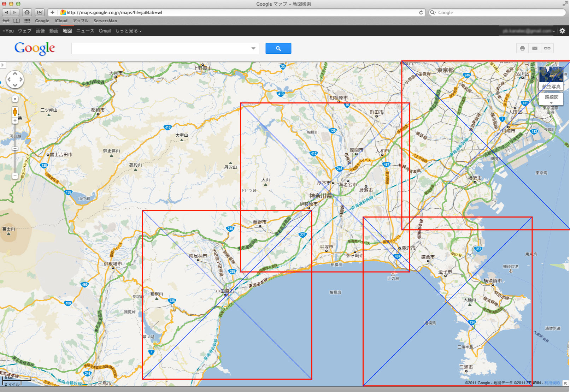This screenshot has height=392, width=570.
Task: Click the 箱根山 label on the map
Action: [x=157, y=294]
